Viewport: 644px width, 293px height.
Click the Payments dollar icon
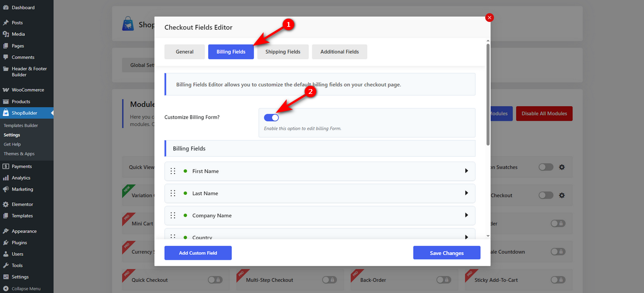tap(5, 166)
